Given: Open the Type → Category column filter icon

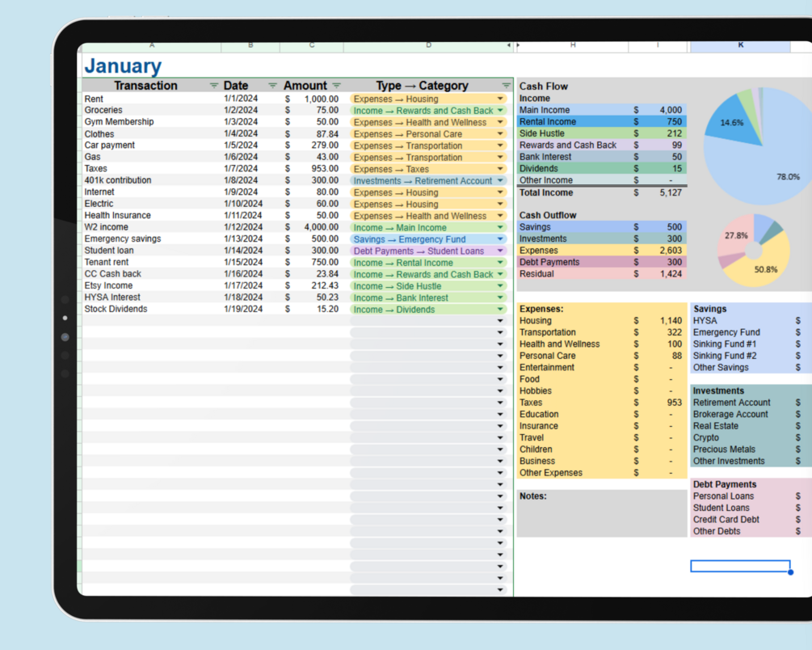Looking at the screenshot, I should point(506,86).
